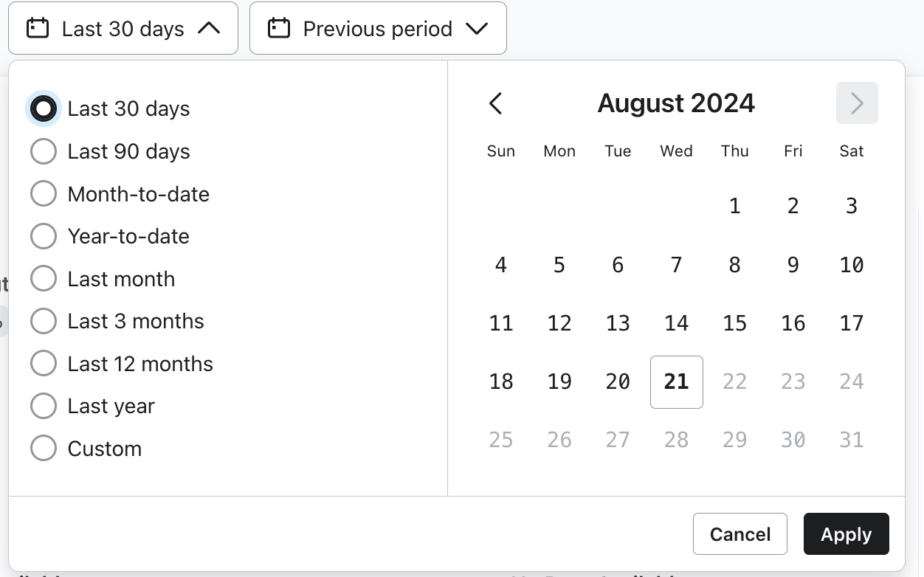Collapse the Last 30 days dropdown
The image size is (924, 577).
click(x=209, y=29)
